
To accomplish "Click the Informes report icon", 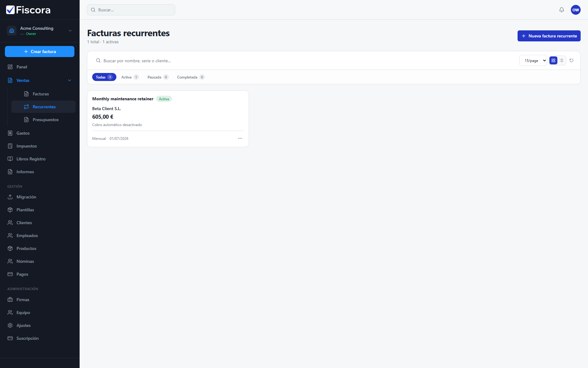I will tap(10, 172).
